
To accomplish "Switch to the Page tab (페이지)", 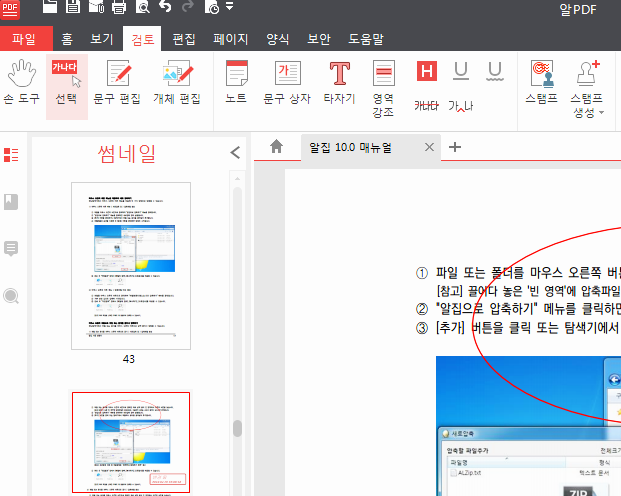I will (230, 39).
